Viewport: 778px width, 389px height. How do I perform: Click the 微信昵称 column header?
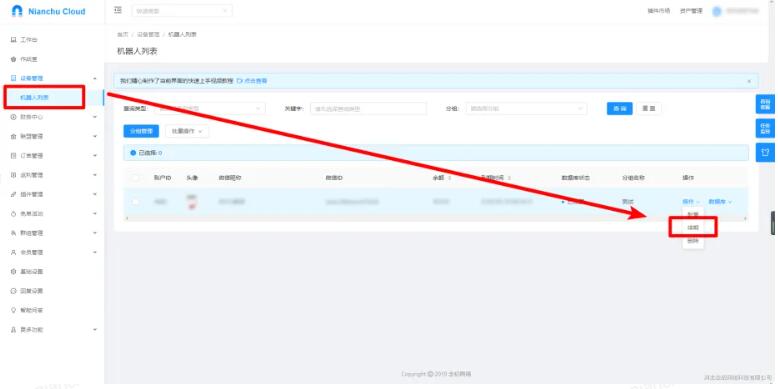point(230,178)
